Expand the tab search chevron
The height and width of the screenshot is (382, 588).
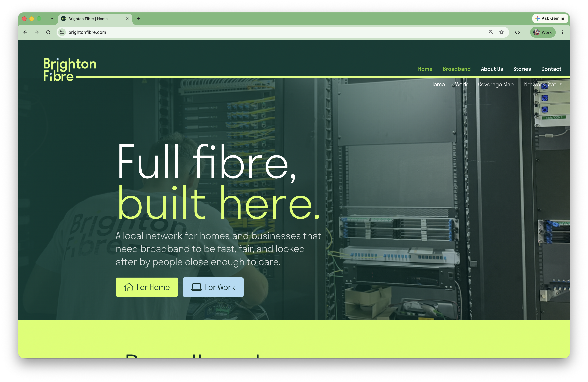pos(52,19)
